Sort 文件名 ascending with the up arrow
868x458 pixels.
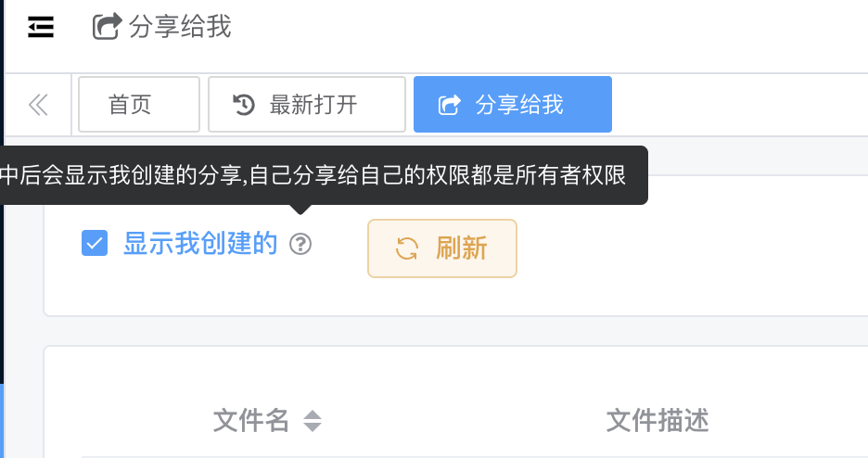pos(313,414)
